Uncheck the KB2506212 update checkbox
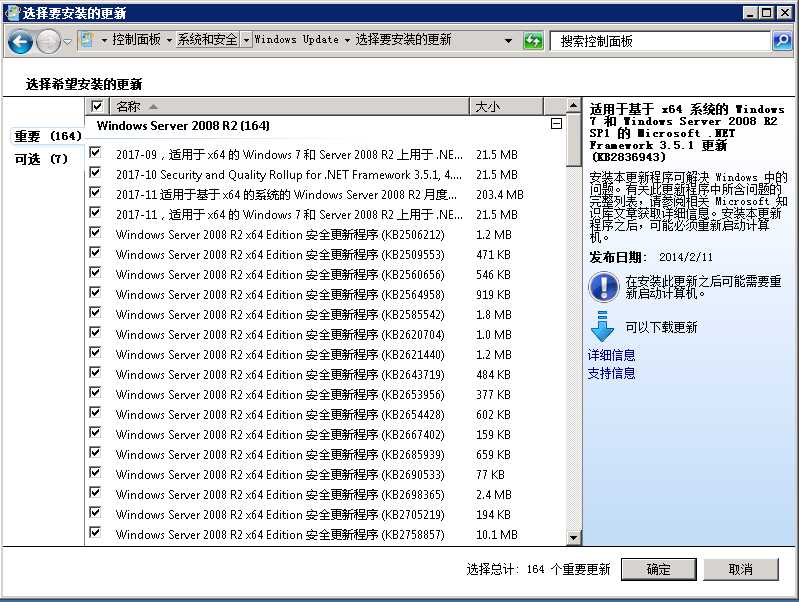 (x=95, y=232)
